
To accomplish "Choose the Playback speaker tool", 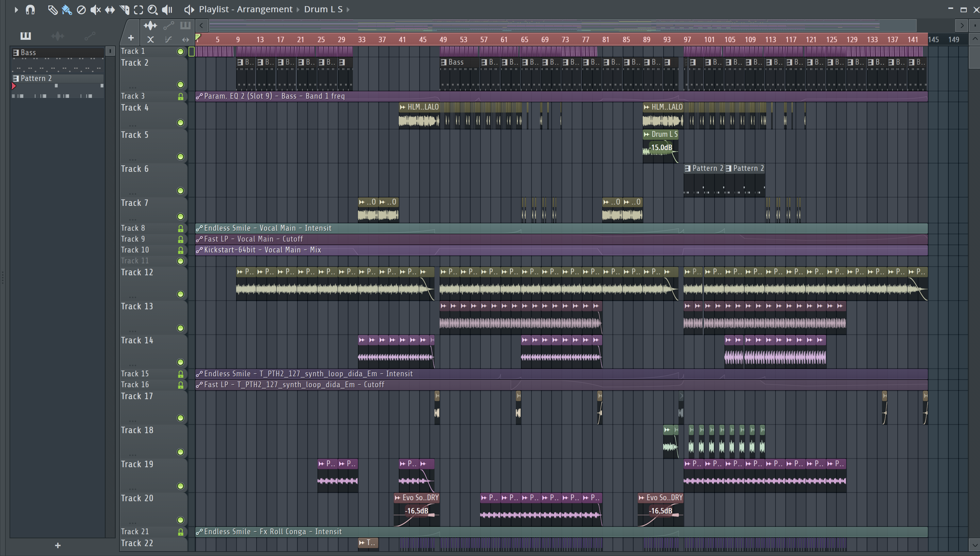I will 167,10.
